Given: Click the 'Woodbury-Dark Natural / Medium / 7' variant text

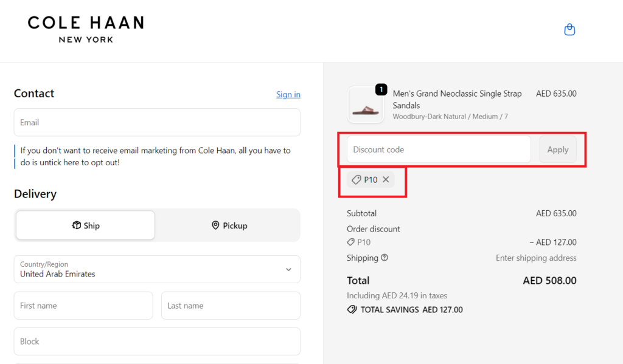Looking at the screenshot, I should pyautogui.click(x=450, y=116).
